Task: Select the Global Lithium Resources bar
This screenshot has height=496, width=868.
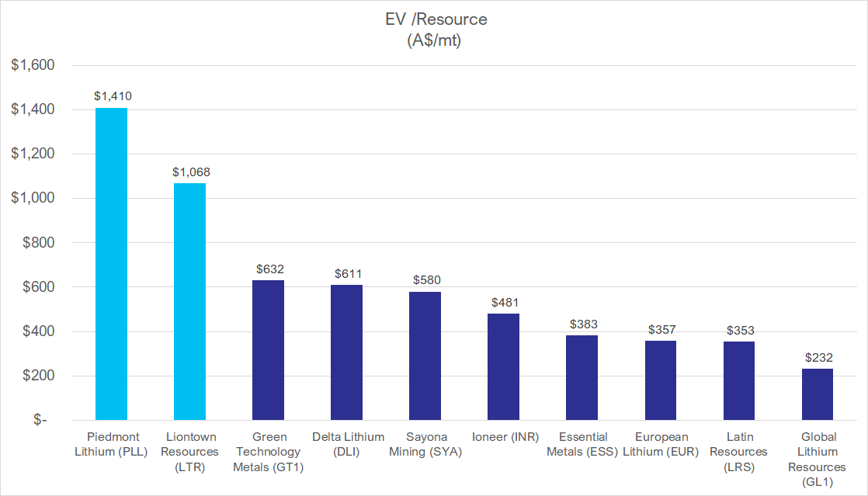Action: tap(818, 394)
